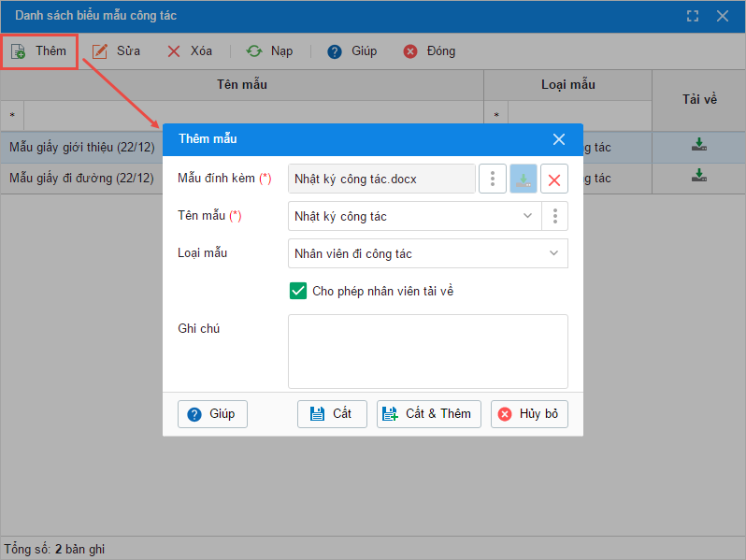Click into the Ghi chú text area
Image resolution: width=746 pixels, height=560 pixels.
(427, 351)
